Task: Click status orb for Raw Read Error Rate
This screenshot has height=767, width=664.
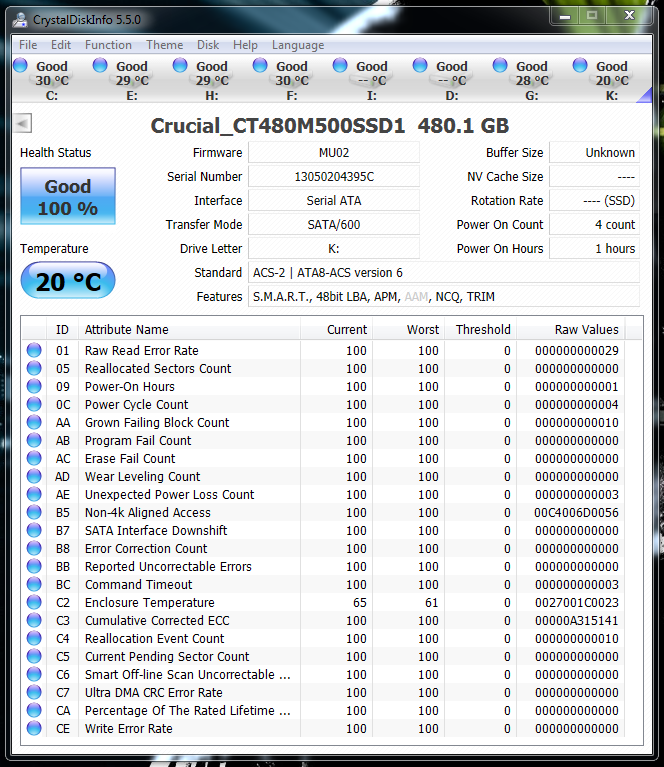Action: pos(34,351)
